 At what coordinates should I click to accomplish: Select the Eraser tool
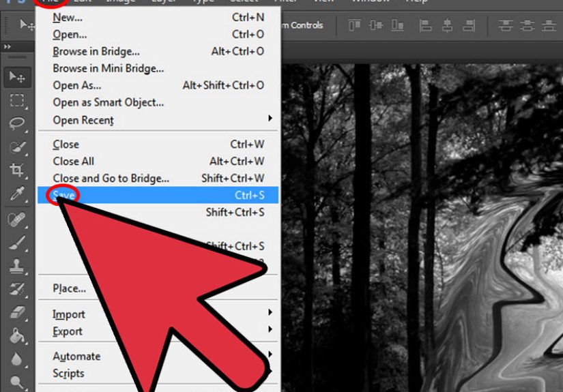pyautogui.click(x=17, y=312)
